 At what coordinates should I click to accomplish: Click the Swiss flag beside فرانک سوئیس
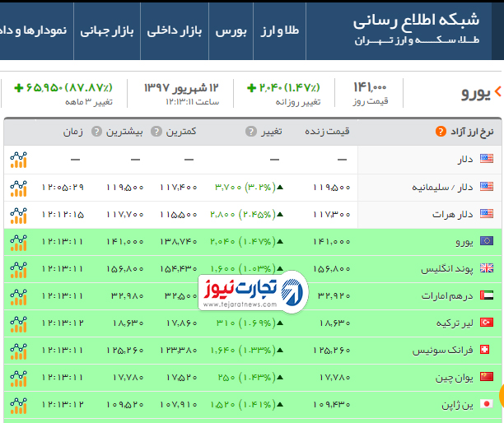(485, 350)
